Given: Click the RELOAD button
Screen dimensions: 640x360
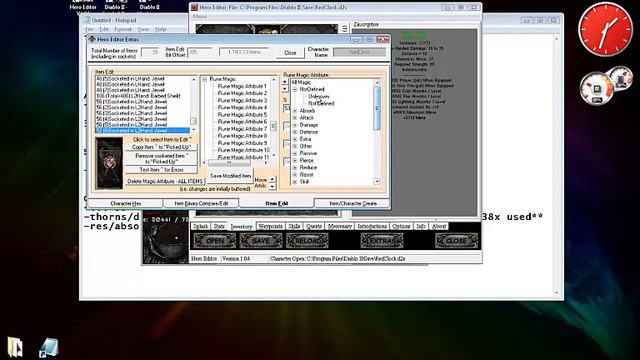Looking at the screenshot, I should click(x=307, y=241).
